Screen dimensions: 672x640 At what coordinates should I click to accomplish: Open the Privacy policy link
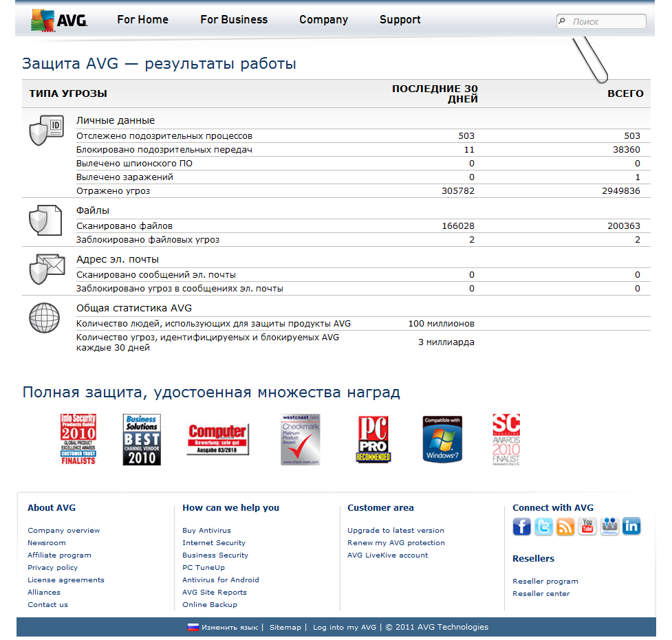[53, 568]
